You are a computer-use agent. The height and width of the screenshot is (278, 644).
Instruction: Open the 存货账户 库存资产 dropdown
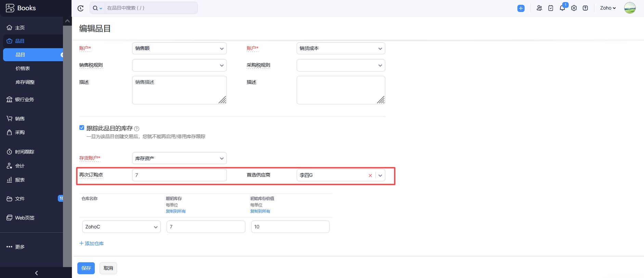click(x=179, y=158)
